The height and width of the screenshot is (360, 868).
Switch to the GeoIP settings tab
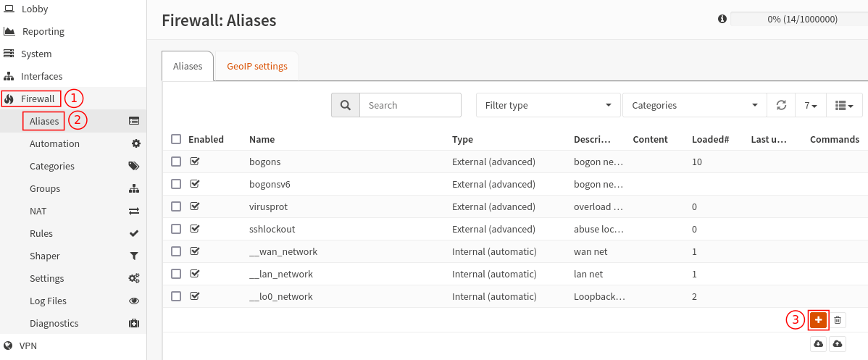click(257, 67)
